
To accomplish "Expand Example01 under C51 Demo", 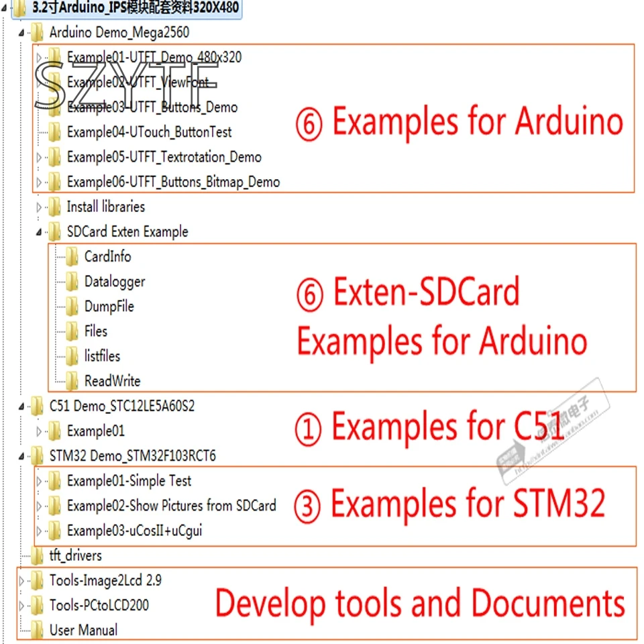I will (x=39, y=431).
